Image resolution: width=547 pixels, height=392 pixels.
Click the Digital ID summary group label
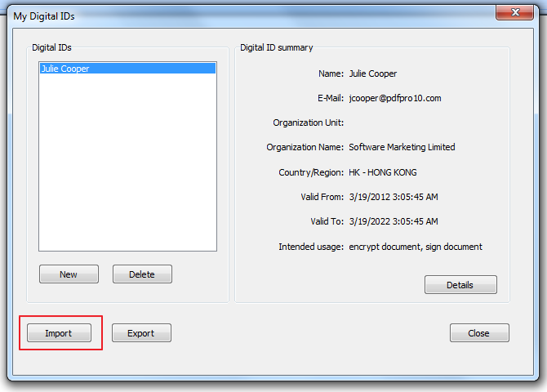pos(276,48)
